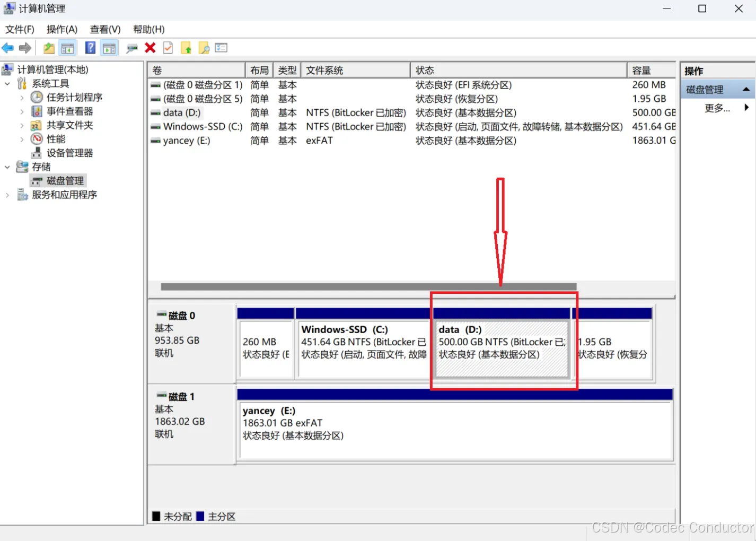Toggle the Show/Hide Action Pane toolbar icon
Screen dimensions: 756x541
click(x=109, y=48)
